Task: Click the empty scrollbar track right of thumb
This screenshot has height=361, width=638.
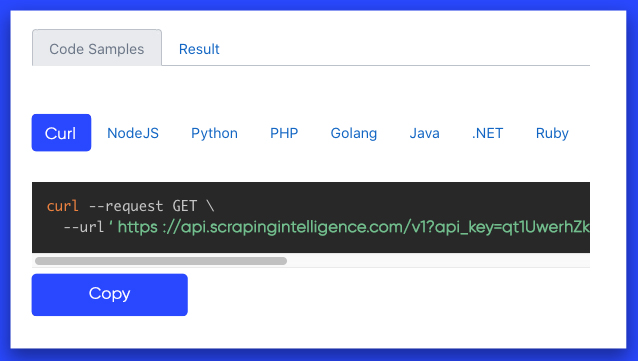Action: tap(438, 261)
